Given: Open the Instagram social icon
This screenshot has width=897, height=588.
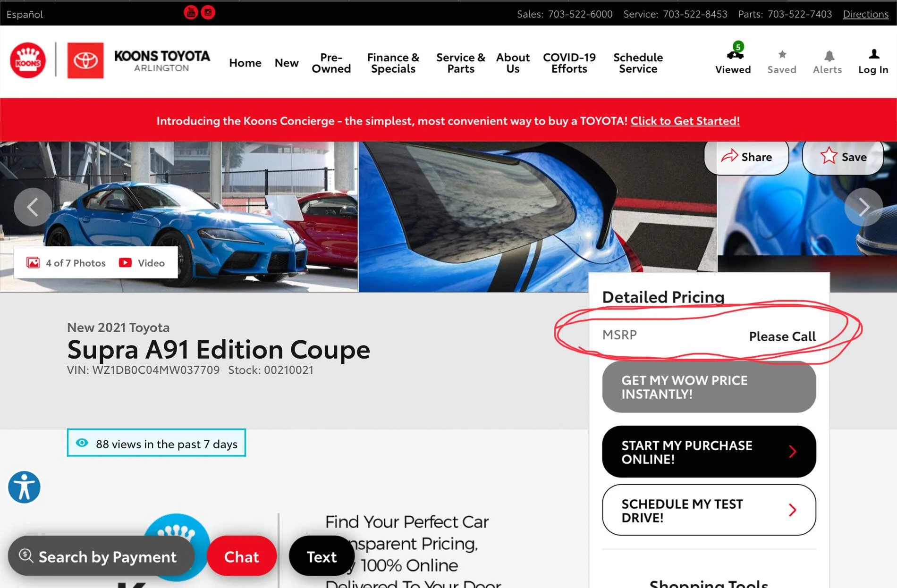Looking at the screenshot, I should pos(208,12).
